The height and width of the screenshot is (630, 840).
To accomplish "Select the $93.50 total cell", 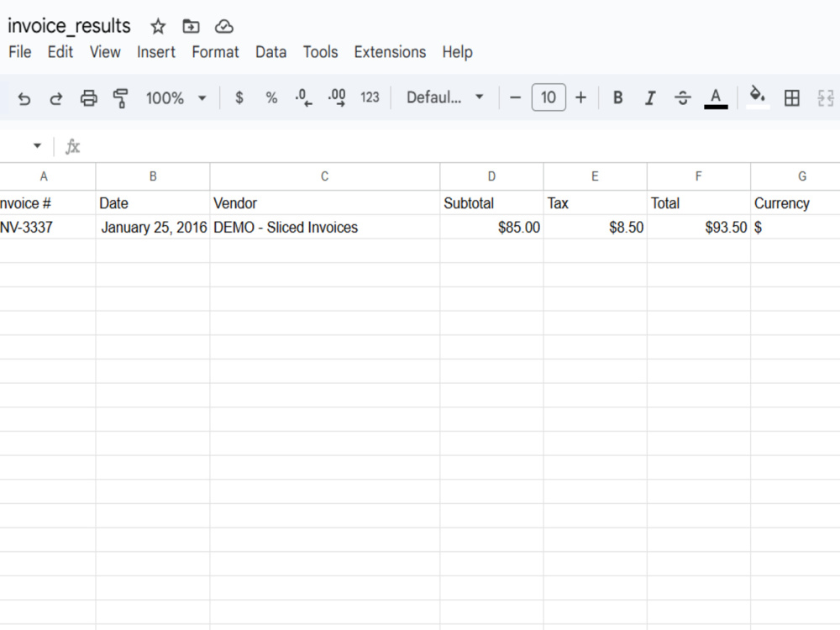I will (699, 227).
